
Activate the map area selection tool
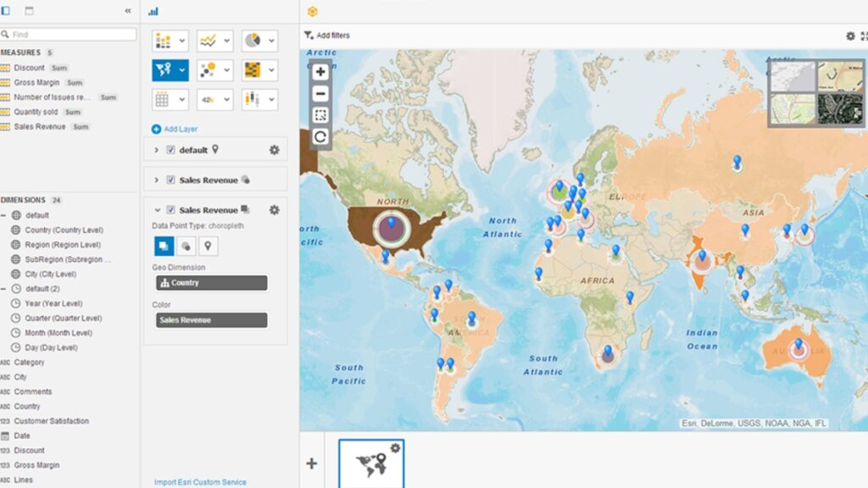[x=320, y=115]
